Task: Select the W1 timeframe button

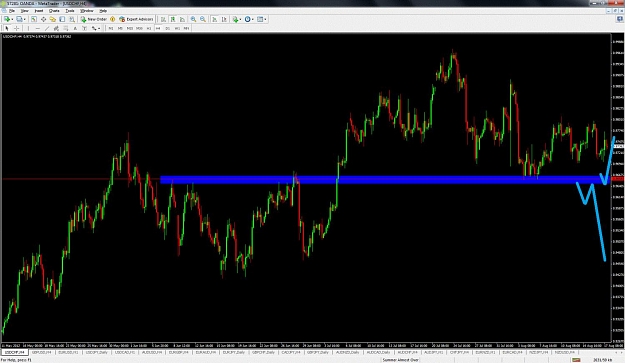Action: click(177, 28)
